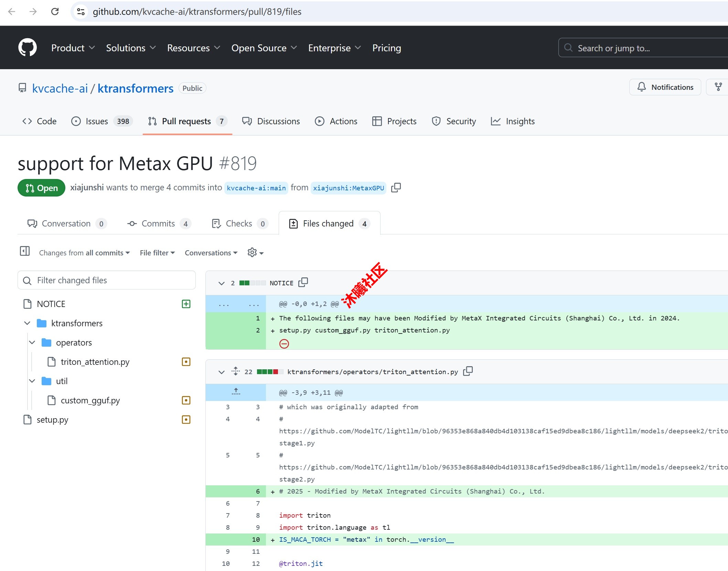Viewport: 728px width, 571px height.
Task: Open Solutions dropdown menu
Action: (x=131, y=48)
